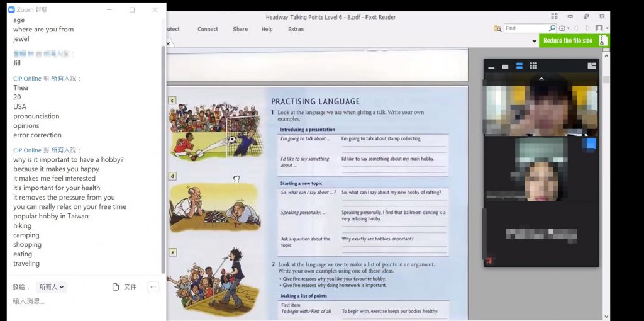Click the second CIP Online sender name
644x321 pixels.
[27, 150]
